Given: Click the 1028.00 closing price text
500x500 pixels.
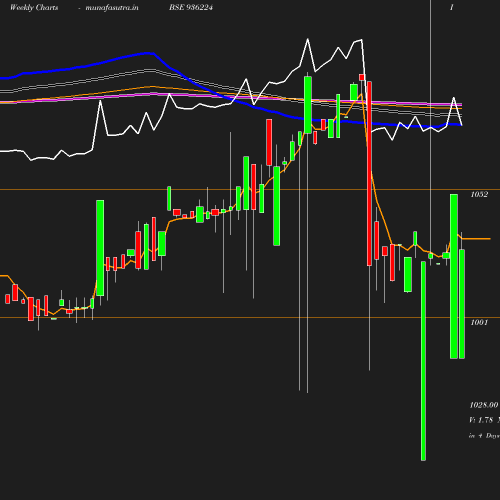Looking at the screenshot, I should tap(484, 405).
